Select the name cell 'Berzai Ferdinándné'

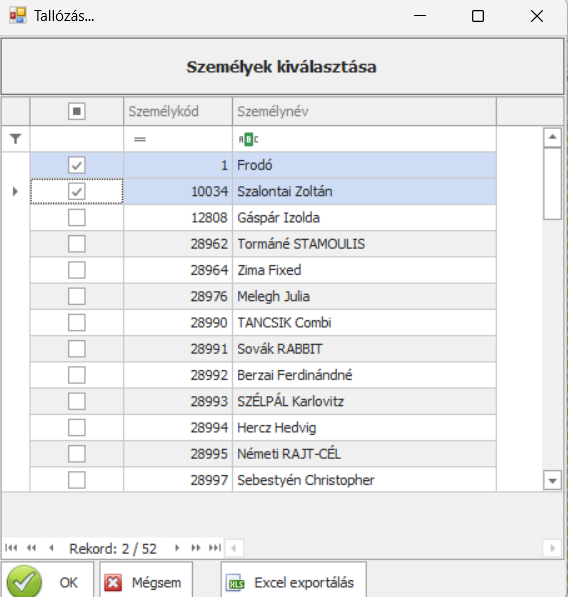[364, 375]
